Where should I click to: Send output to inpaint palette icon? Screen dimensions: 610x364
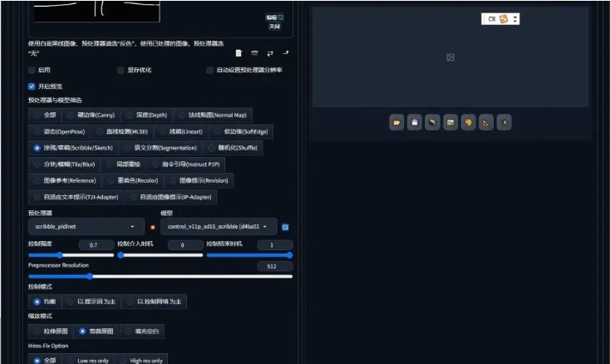468,122
